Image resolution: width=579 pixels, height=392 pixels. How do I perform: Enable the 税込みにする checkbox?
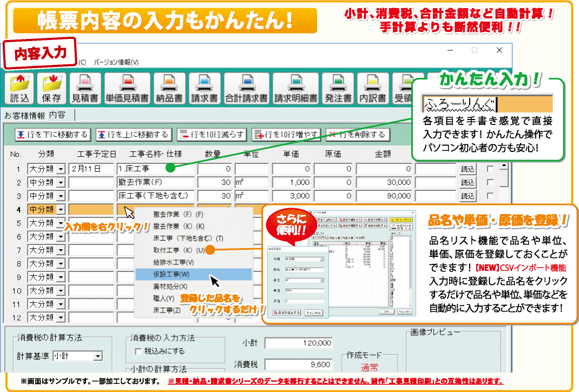coord(138,351)
